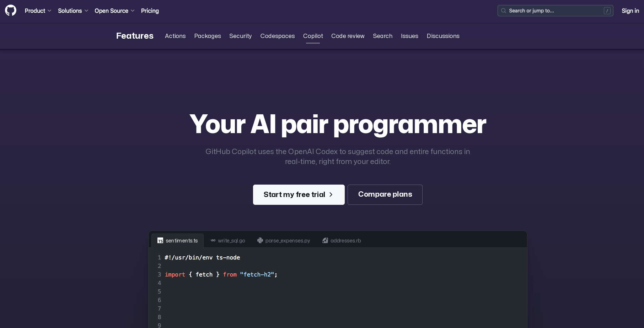This screenshot has height=328, width=644.
Task: Click the Python icon on parse_expenses.py tab
Action: (260, 241)
